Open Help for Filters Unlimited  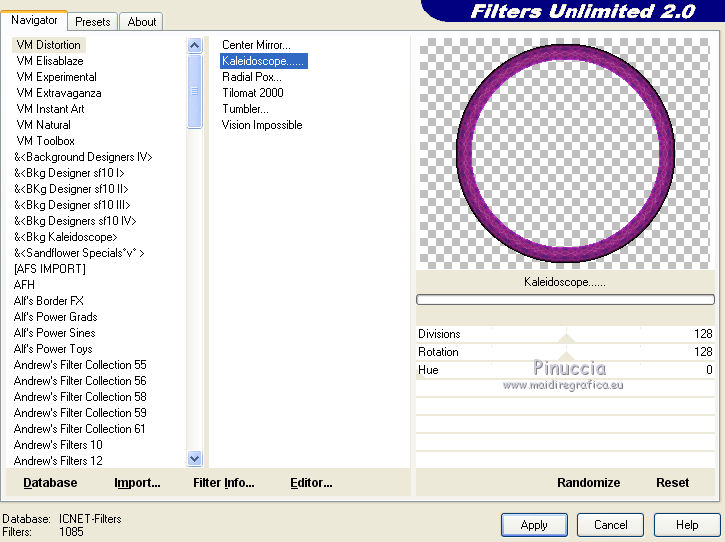tap(687, 525)
